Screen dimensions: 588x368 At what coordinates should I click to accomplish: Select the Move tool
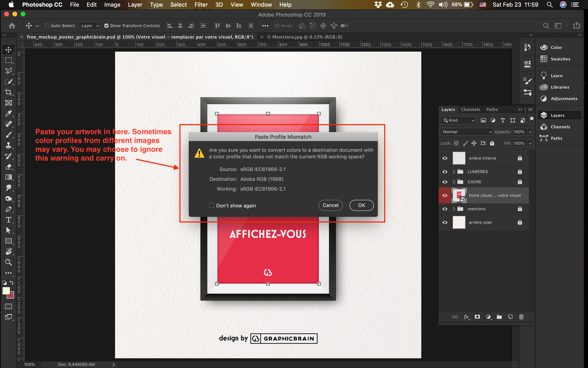point(8,49)
